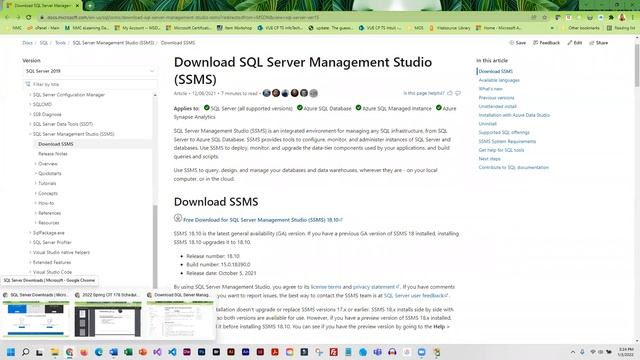Click the Tools breadcrumb link

point(60,43)
